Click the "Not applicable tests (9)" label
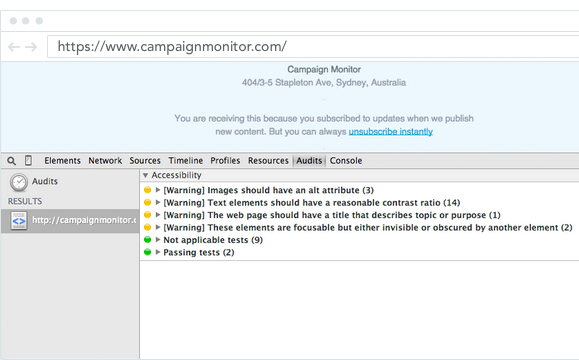The height and width of the screenshot is (360, 579). [x=213, y=240]
